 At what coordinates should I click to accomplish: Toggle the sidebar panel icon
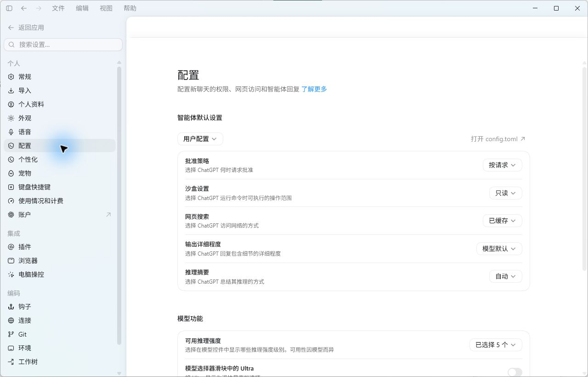pos(9,8)
